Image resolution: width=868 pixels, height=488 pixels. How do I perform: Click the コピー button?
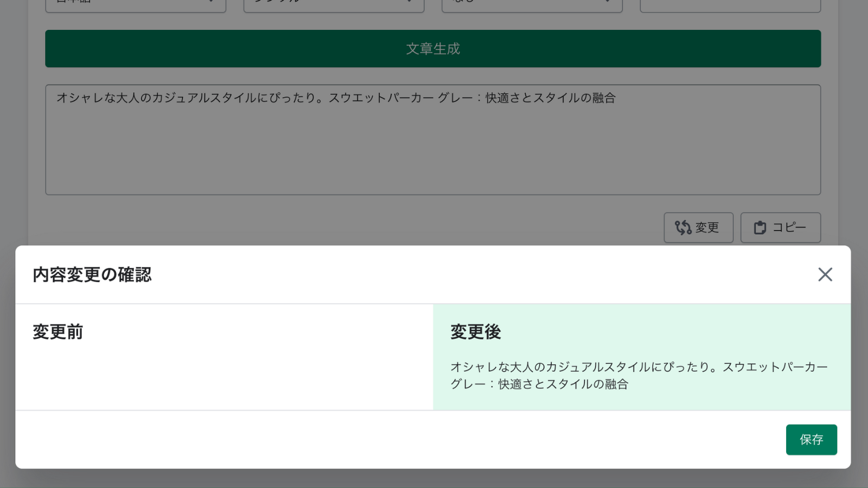[x=780, y=227]
